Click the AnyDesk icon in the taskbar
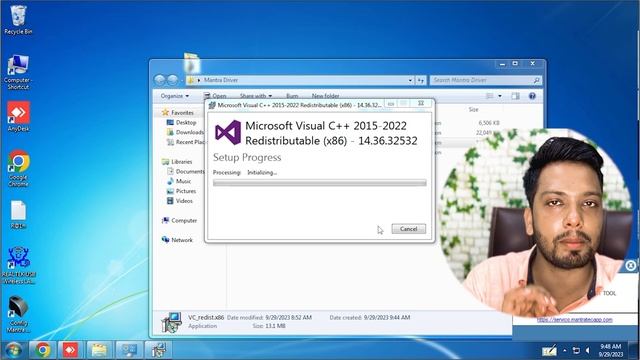 tap(70, 350)
